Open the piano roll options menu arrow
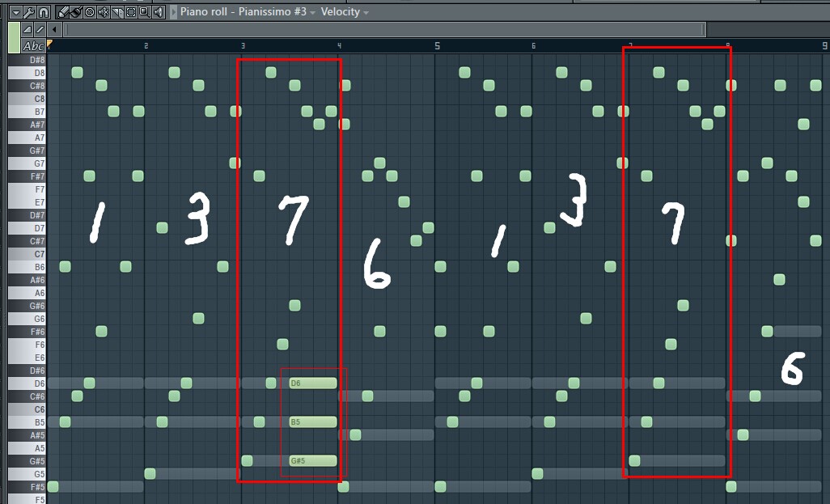Screen dimensions: 830x504 click(15, 12)
